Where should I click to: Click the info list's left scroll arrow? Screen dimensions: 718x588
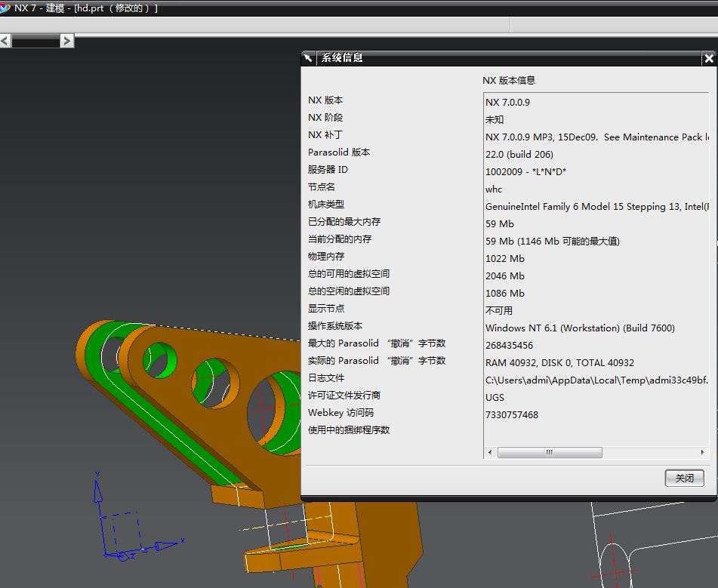click(490, 452)
